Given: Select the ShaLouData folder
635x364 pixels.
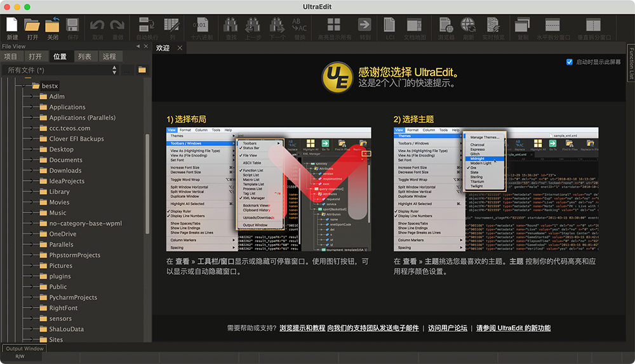Looking at the screenshot, I should click(62, 329).
